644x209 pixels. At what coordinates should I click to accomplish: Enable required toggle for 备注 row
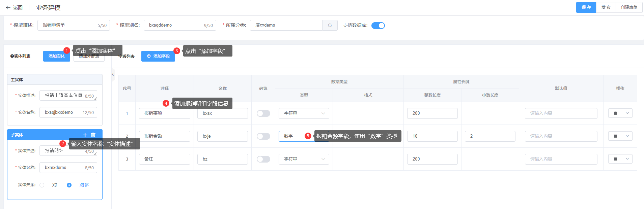(263, 159)
